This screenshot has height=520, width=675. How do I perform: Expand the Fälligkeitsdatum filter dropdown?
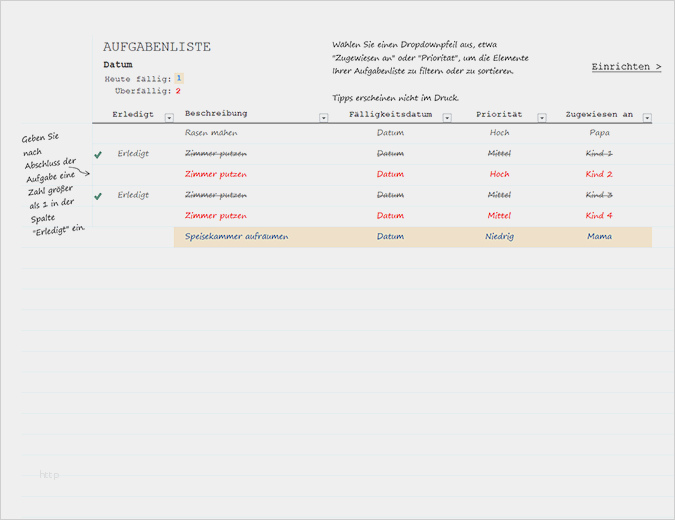pos(447,118)
